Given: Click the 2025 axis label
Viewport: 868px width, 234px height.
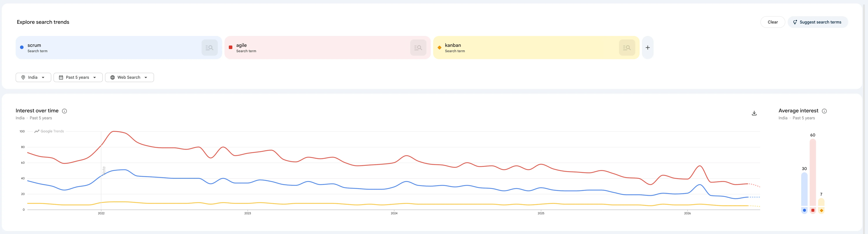Looking at the screenshot, I should pyautogui.click(x=541, y=213).
